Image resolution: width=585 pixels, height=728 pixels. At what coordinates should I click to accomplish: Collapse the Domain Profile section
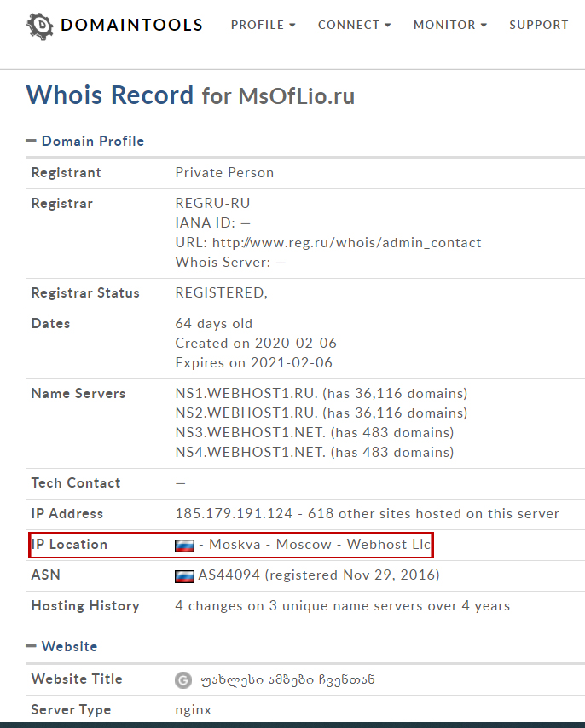click(x=85, y=141)
